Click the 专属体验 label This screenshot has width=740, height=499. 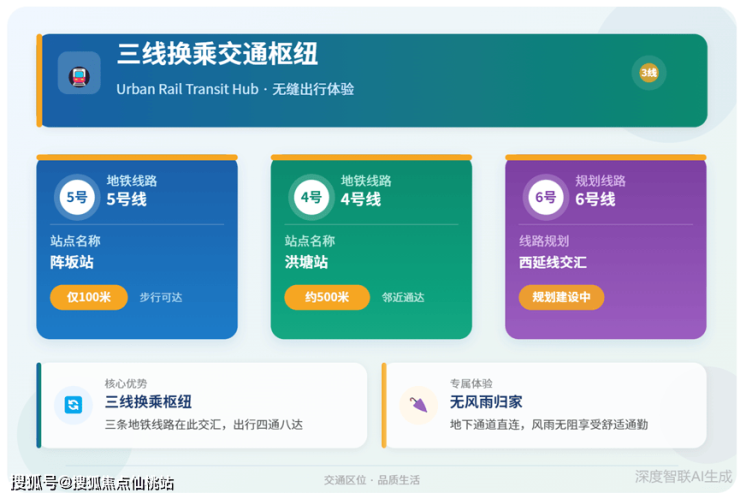click(x=471, y=383)
